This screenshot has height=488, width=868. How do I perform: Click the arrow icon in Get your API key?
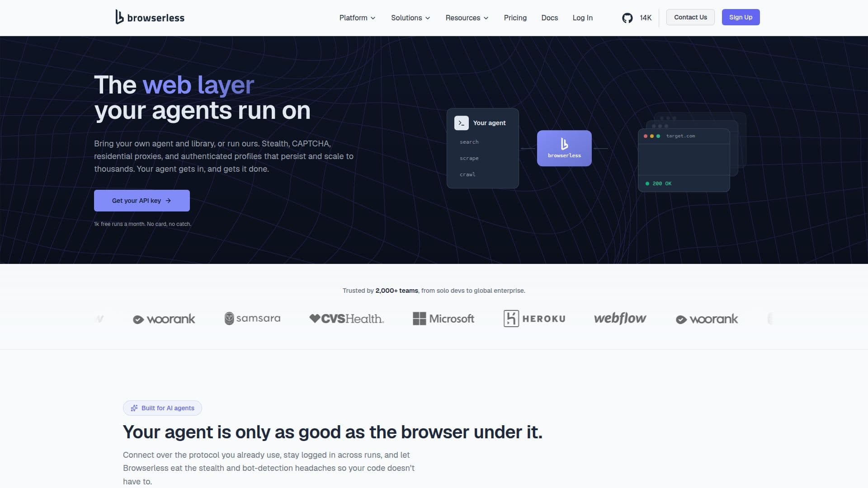pyautogui.click(x=168, y=201)
